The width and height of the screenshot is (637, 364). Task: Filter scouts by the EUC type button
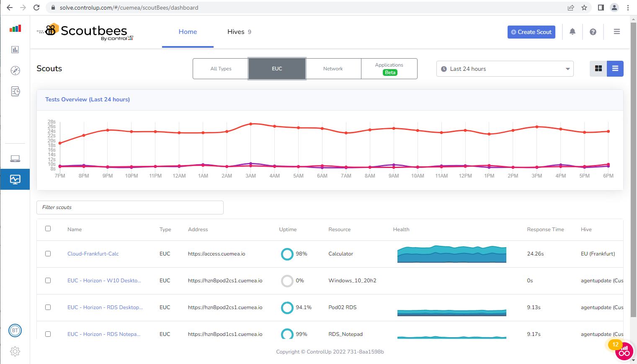coord(277,68)
